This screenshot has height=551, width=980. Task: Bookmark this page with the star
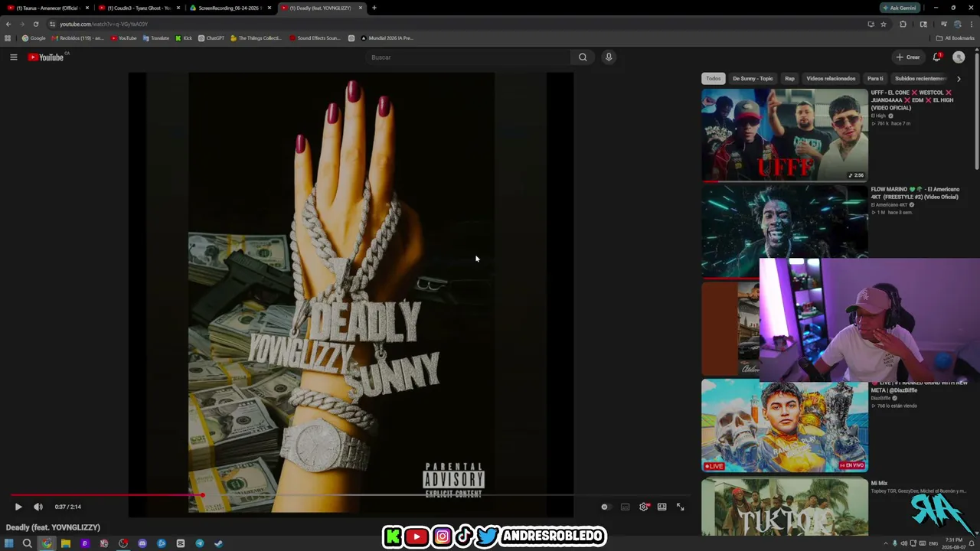[x=884, y=24]
